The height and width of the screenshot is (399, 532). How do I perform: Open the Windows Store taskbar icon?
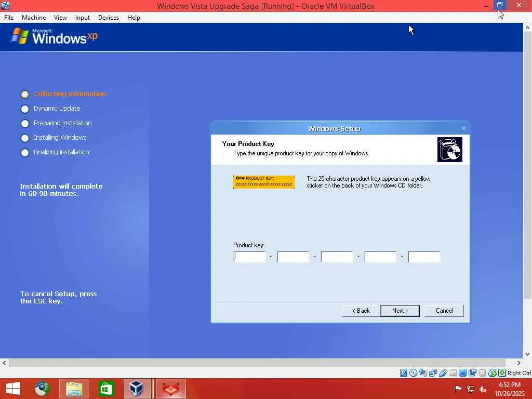tap(106, 389)
